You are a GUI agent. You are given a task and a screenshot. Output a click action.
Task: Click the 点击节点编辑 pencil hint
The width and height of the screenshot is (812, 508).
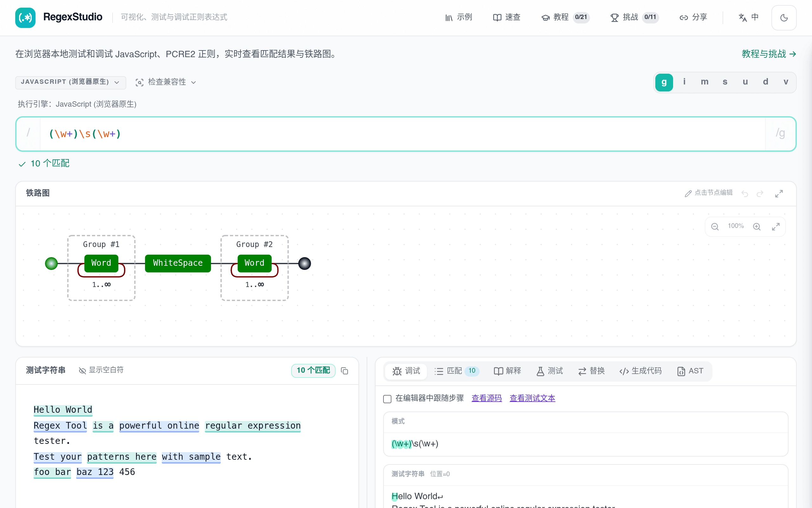click(708, 193)
